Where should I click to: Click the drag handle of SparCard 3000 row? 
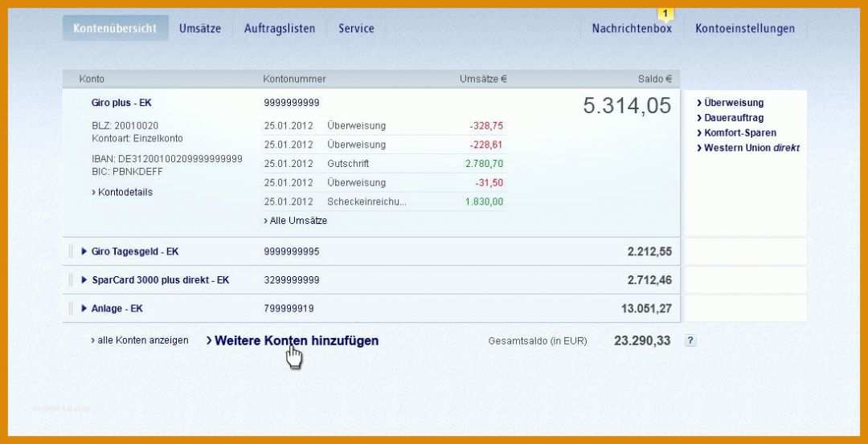pyautogui.click(x=71, y=280)
